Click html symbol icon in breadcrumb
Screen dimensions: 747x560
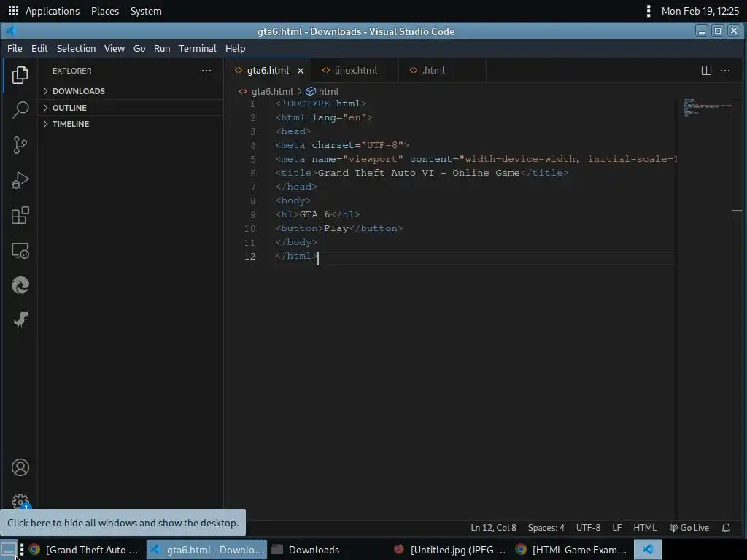(x=311, y=91)
